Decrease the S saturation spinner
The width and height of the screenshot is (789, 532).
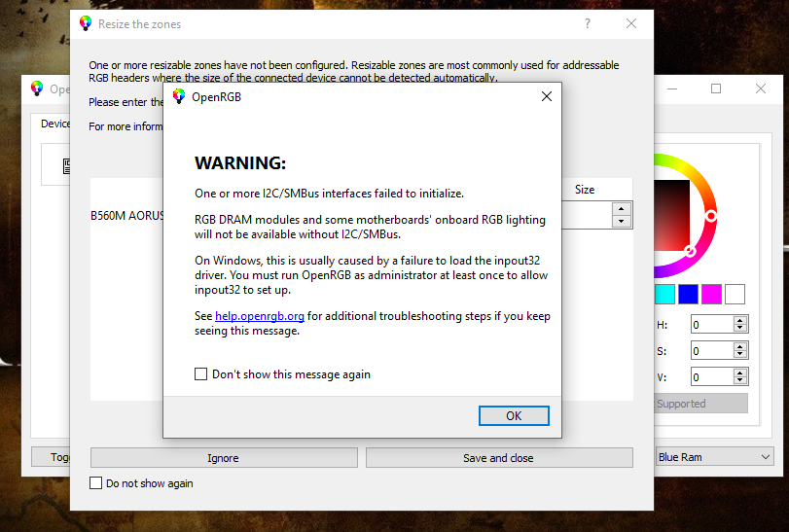pyautogui.click(x=739, y=355)
